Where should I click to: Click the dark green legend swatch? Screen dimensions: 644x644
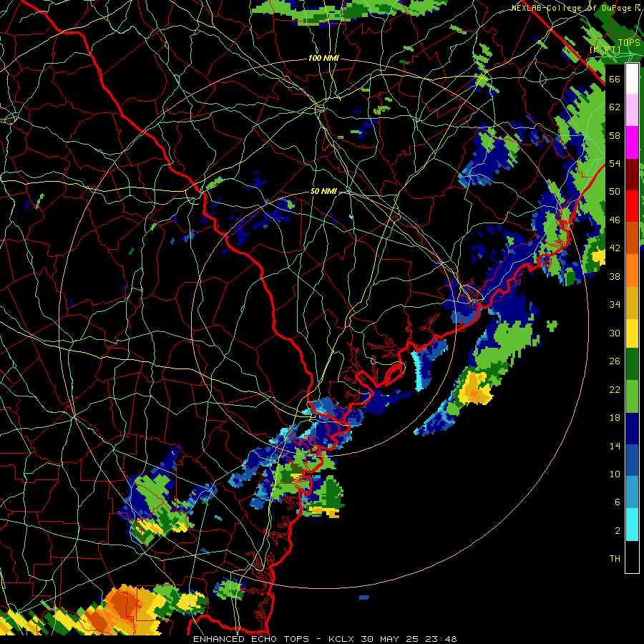632,364
